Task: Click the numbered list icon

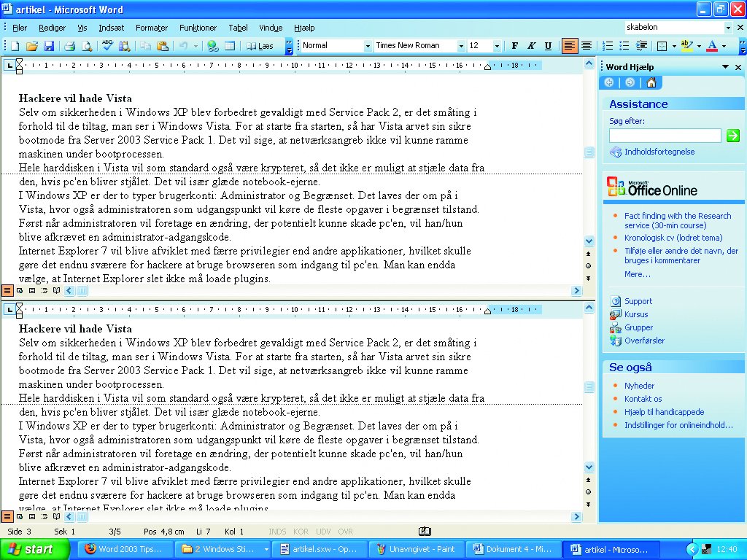Action: 608,46
